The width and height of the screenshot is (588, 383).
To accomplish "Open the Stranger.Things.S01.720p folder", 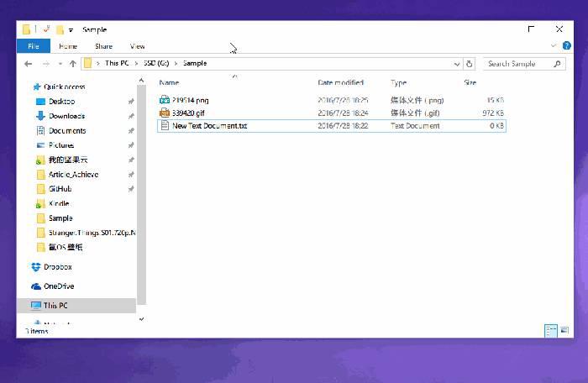I will [x=92, y=233].
